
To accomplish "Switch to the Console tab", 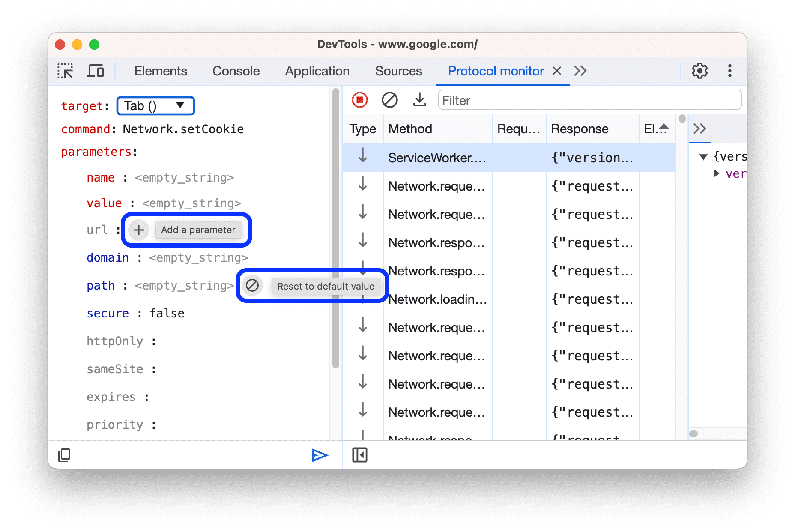I will pos(236,71).
